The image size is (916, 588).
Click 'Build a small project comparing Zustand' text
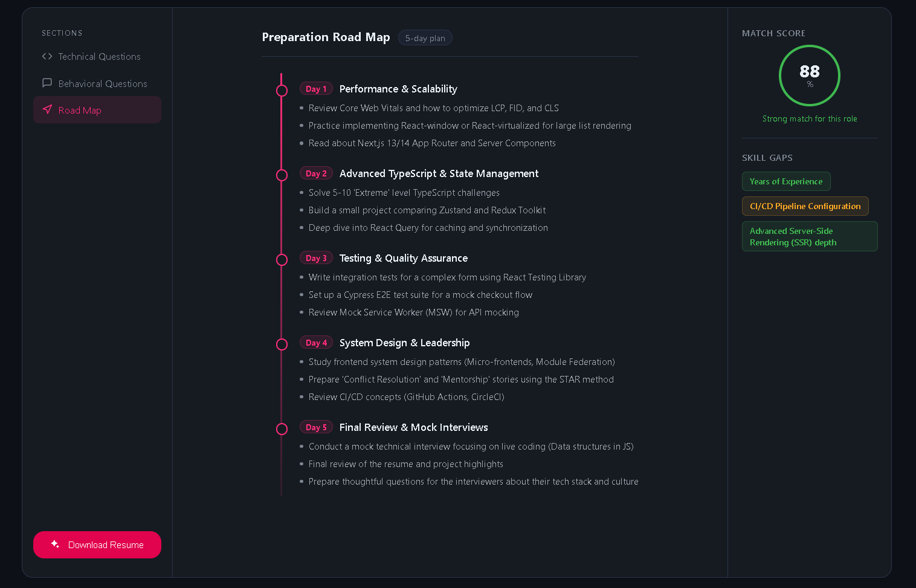pyautogui.click(x=427, y=210)
